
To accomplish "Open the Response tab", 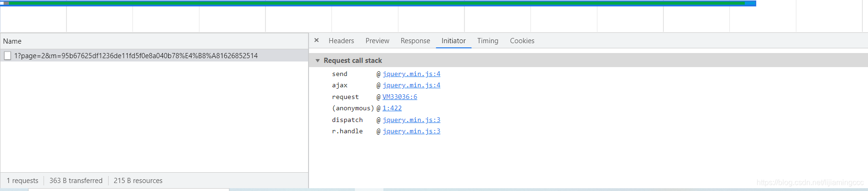I will click(415, 41).
